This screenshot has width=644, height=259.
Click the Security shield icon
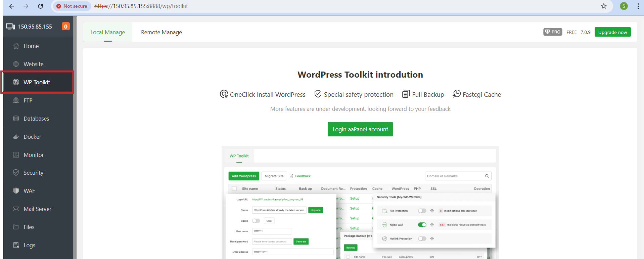(16, 172)
